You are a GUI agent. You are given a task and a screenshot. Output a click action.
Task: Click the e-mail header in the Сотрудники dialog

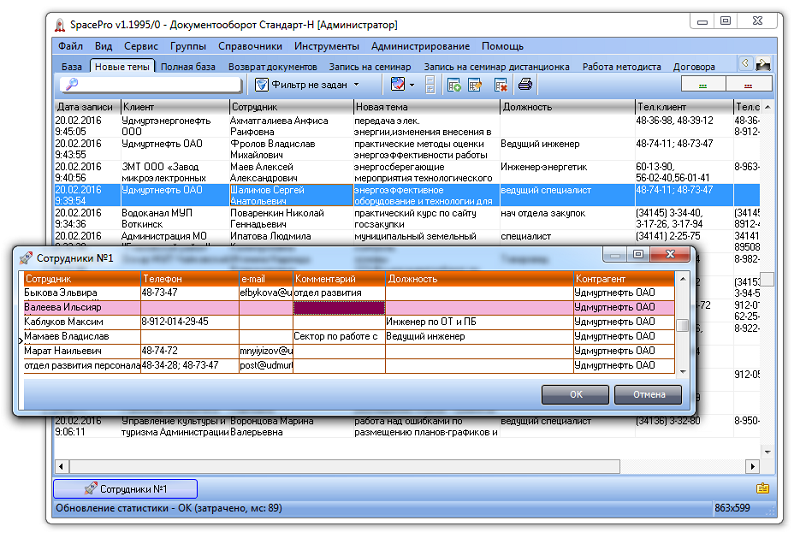(266, 279)
